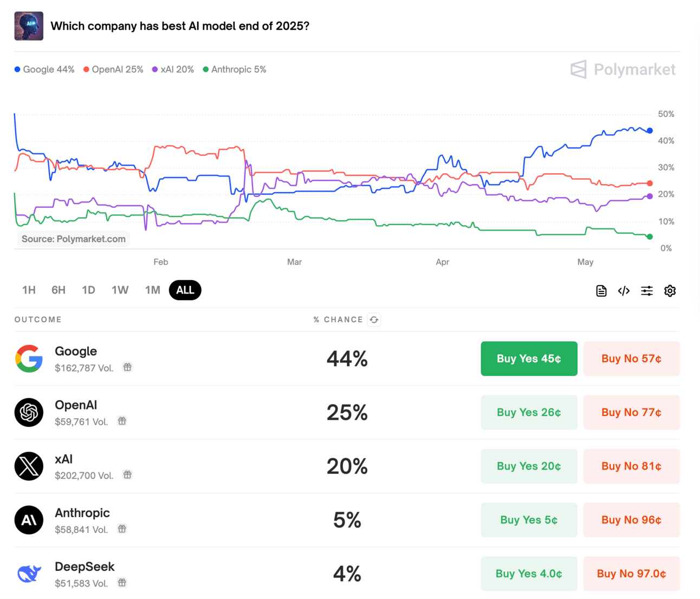
Task: Click the gift icon under DeepSeek
Action: click(122, 583)
